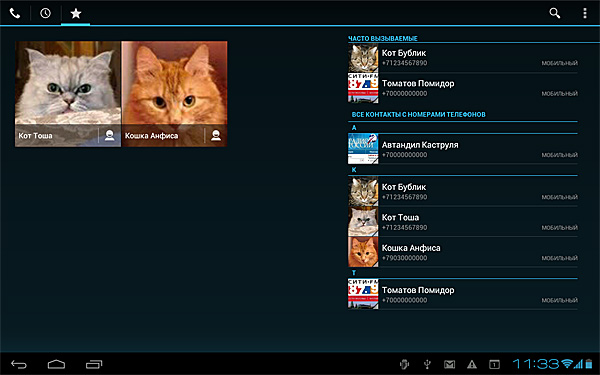
Task: Tap the Android back navigation button
Action: pos(19,364)
